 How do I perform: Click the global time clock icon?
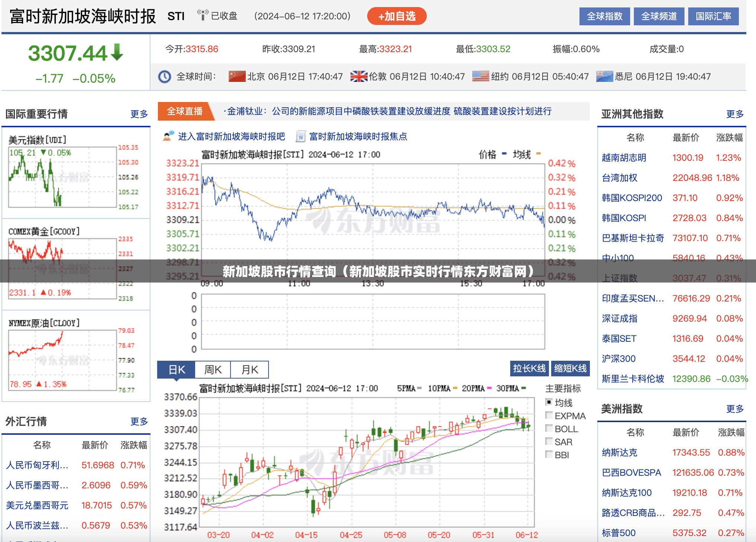[164, 77]
